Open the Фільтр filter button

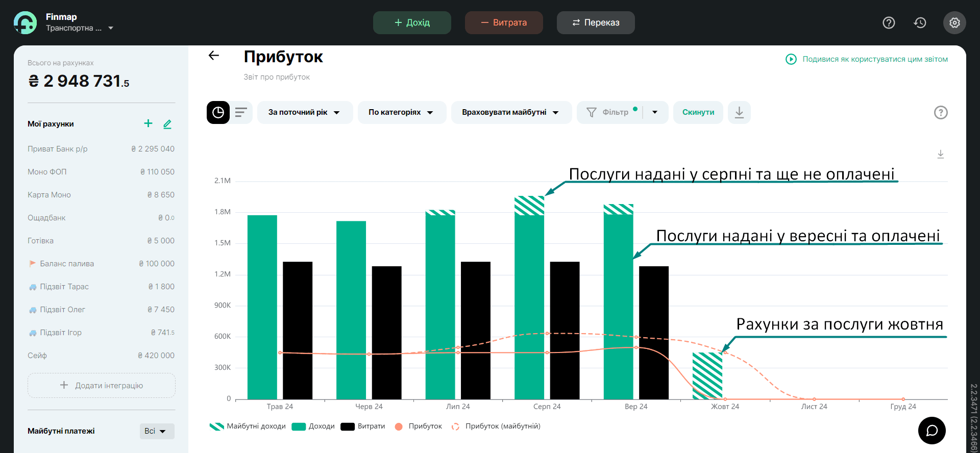click(609, 112)
